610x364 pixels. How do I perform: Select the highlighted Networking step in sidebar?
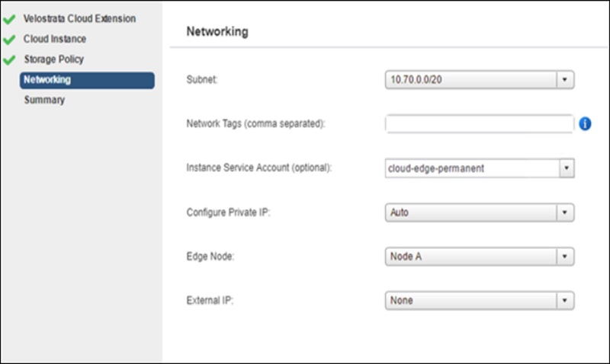coord(87,80)
